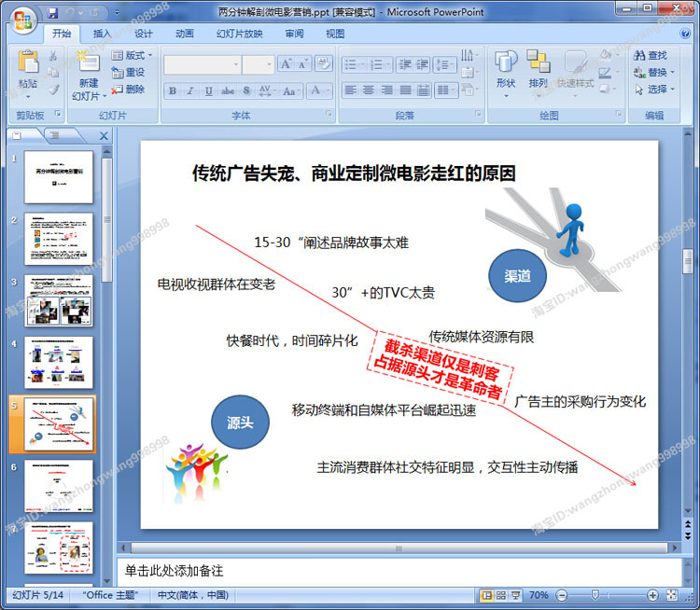Switch to slide sorter view in status bar

pyautogui.click(x=501, y=595)
